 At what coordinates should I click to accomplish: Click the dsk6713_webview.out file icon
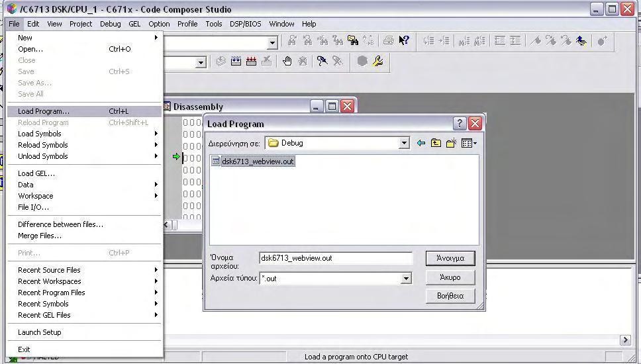(x=215, y=161)
